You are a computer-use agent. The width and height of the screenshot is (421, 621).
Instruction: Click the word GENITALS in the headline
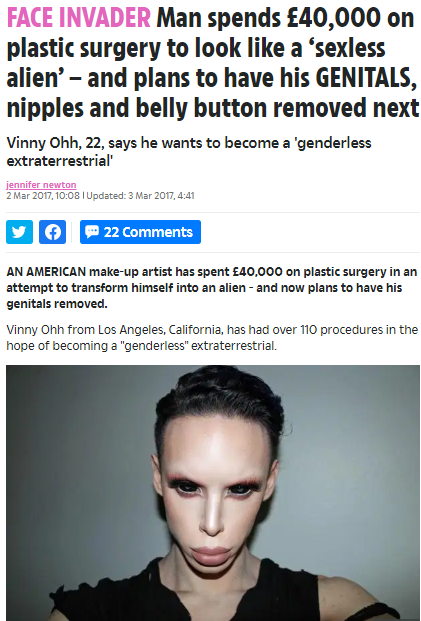tap(366, 78)
